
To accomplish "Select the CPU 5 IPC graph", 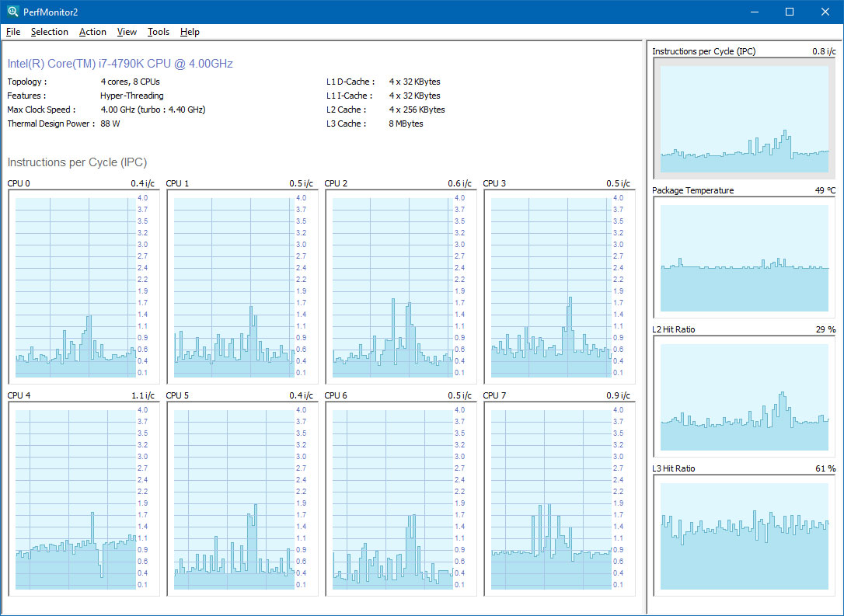I will (x=235, y=499).
